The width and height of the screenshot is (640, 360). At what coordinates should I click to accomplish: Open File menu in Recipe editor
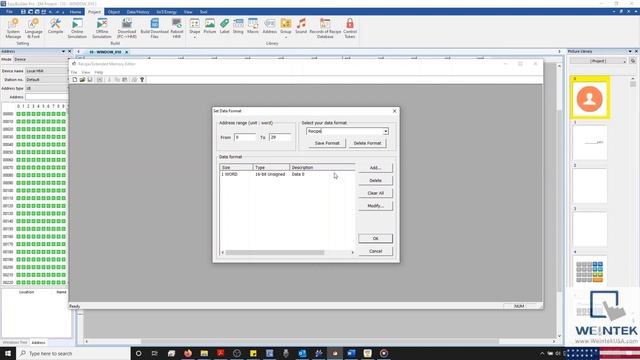[x=74, y=72]
